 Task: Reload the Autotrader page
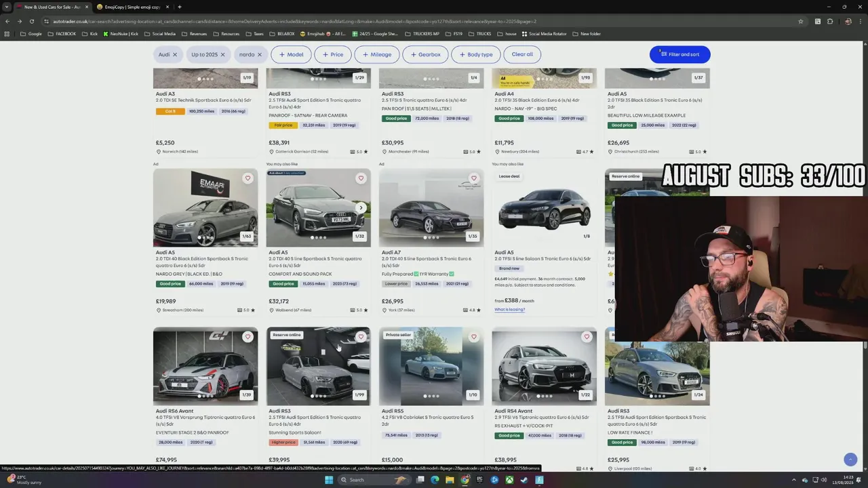(x=31, y=21)
